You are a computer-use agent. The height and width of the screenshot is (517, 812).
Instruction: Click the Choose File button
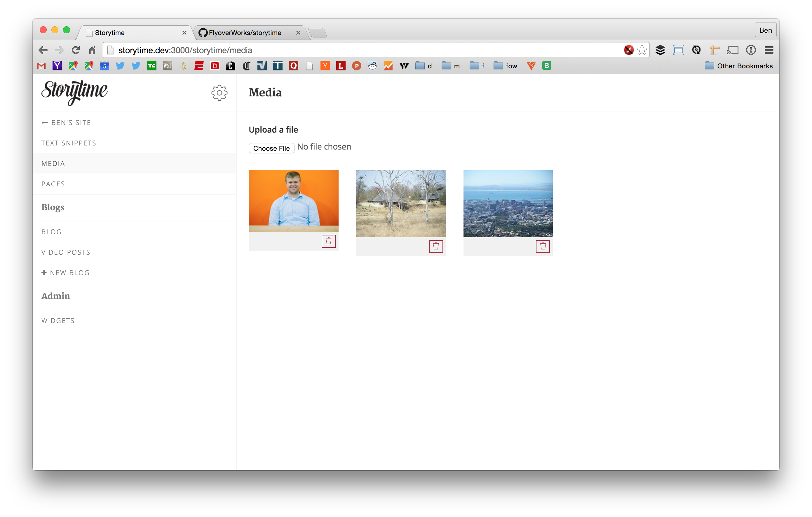point(271,148)
